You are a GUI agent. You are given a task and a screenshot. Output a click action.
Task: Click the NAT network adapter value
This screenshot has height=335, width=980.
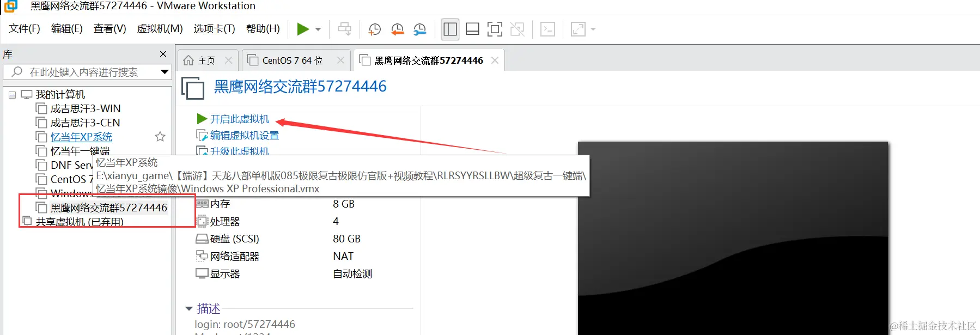[343, 256]
